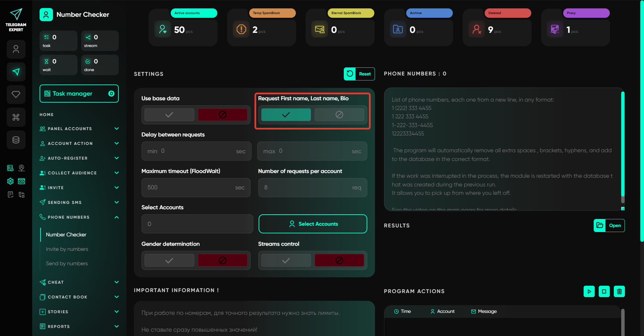Click the command symbol sidebar icon
The height and width of the screenshot is (336, 644).
click(x=16, y=117)
